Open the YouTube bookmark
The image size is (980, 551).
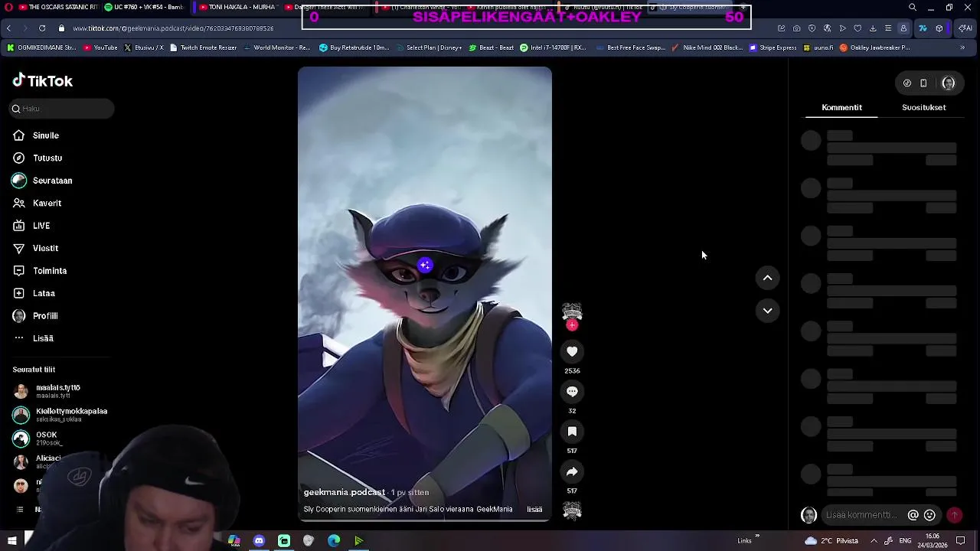coord(100,47)
